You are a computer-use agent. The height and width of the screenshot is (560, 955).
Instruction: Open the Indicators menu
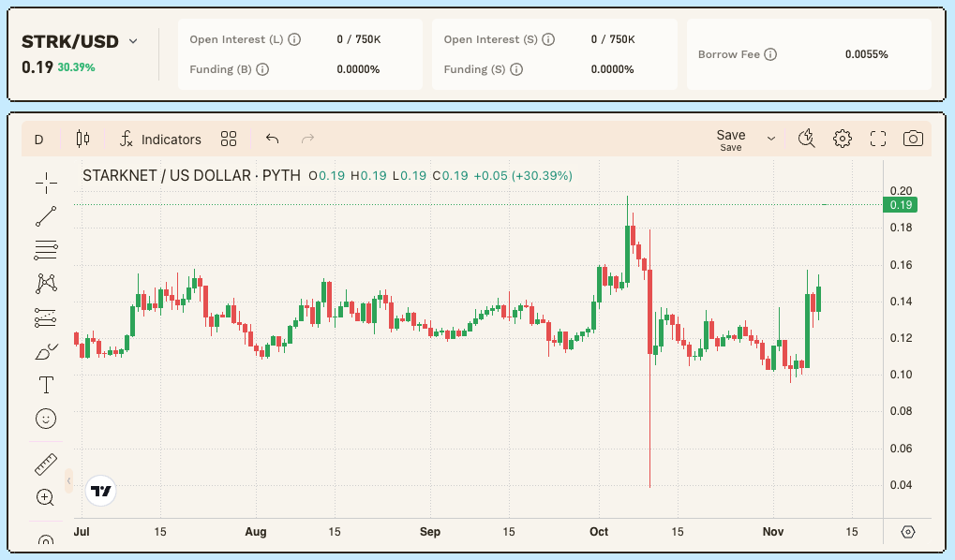tap(161, 140)
